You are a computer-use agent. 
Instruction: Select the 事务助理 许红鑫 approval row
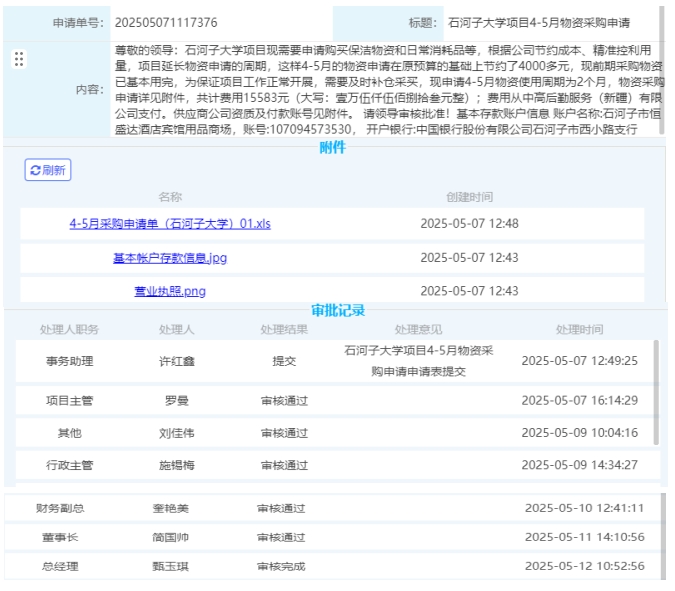coord(330,361)
